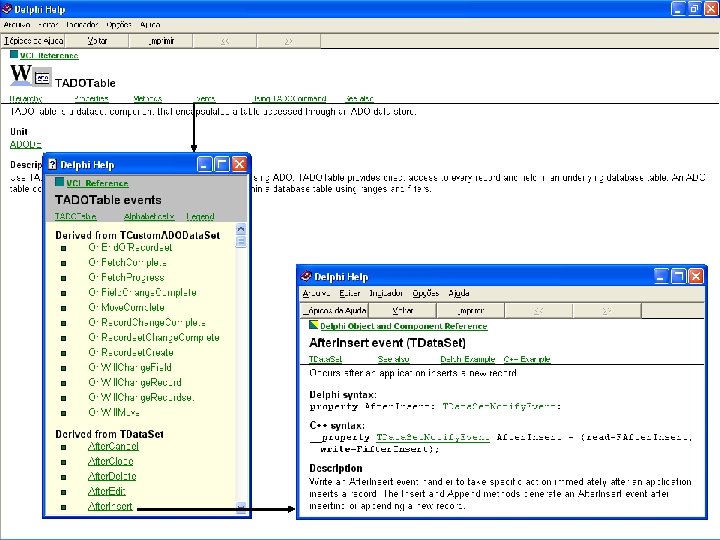Click the << previous topic button, main window
The width and height of the screenshot is (720, 540).
click(225, 41)
